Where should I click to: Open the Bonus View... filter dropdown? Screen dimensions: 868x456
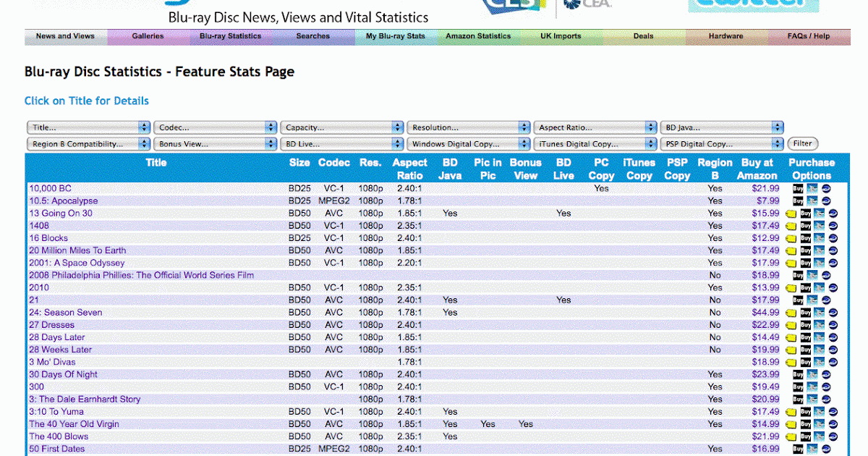[x=216, y=144]
